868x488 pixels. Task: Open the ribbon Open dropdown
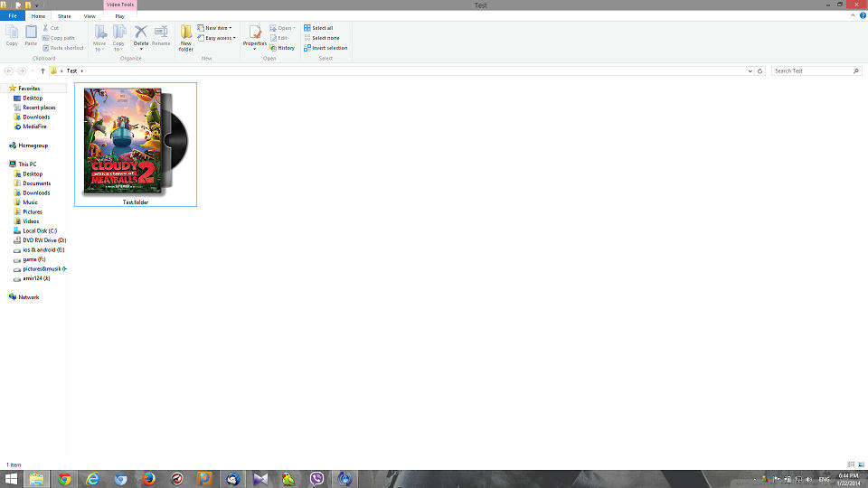[282, 28]
